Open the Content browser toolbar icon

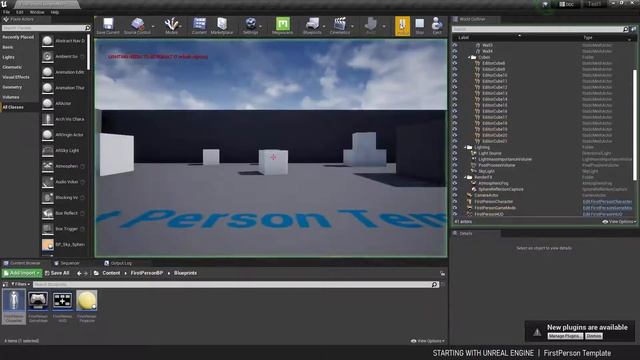(199, 24)
